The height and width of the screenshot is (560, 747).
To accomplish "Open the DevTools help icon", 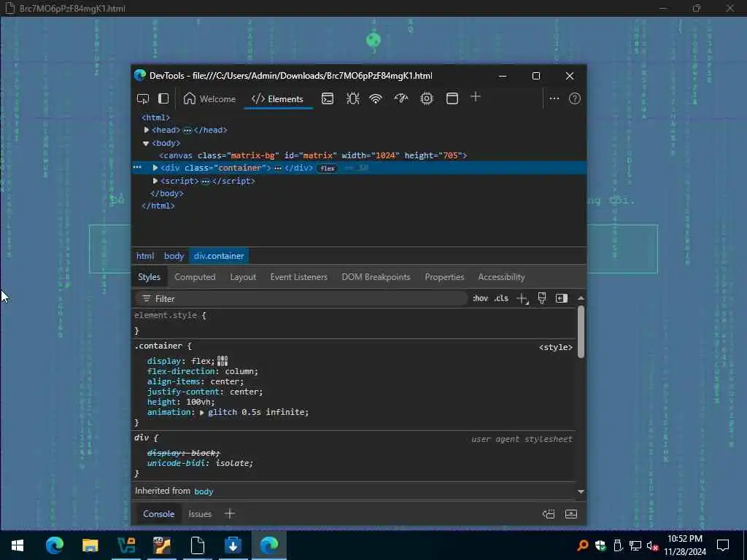I will pos(575,98).
